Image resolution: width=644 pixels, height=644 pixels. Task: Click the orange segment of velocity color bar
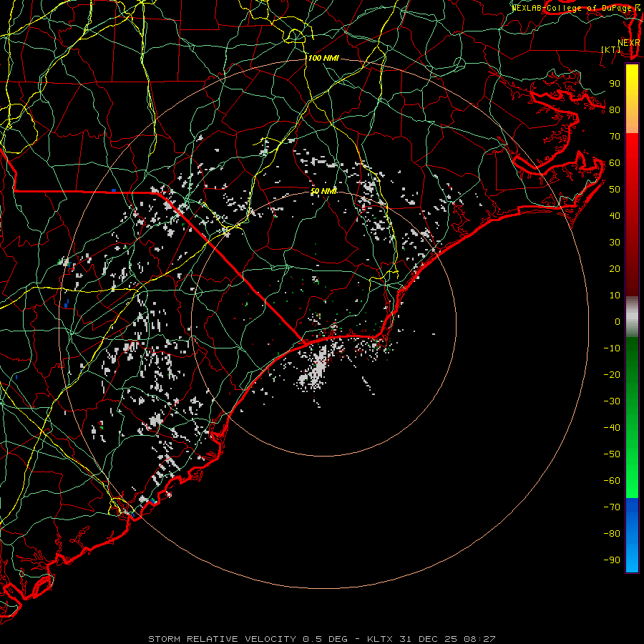click(x=632, y=119)
